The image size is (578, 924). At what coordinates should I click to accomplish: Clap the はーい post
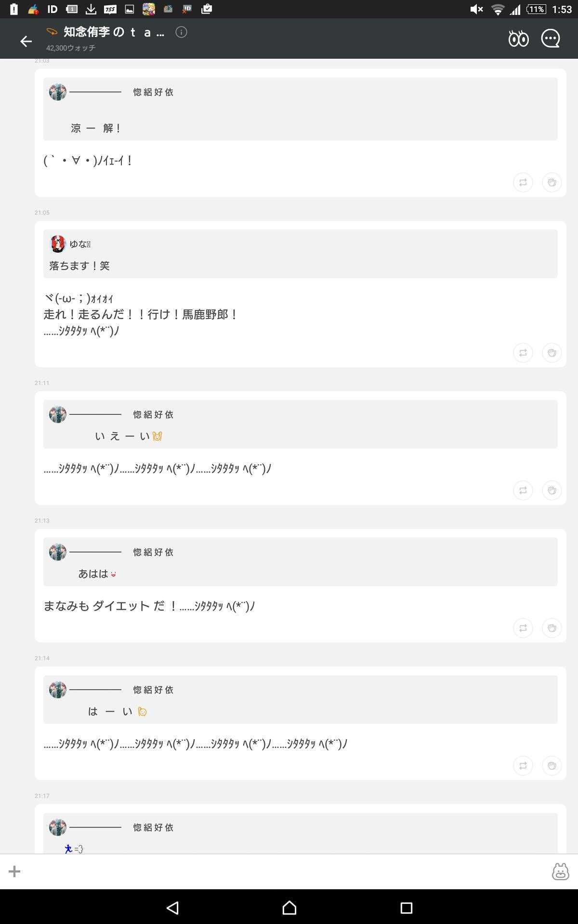[552, 765]
